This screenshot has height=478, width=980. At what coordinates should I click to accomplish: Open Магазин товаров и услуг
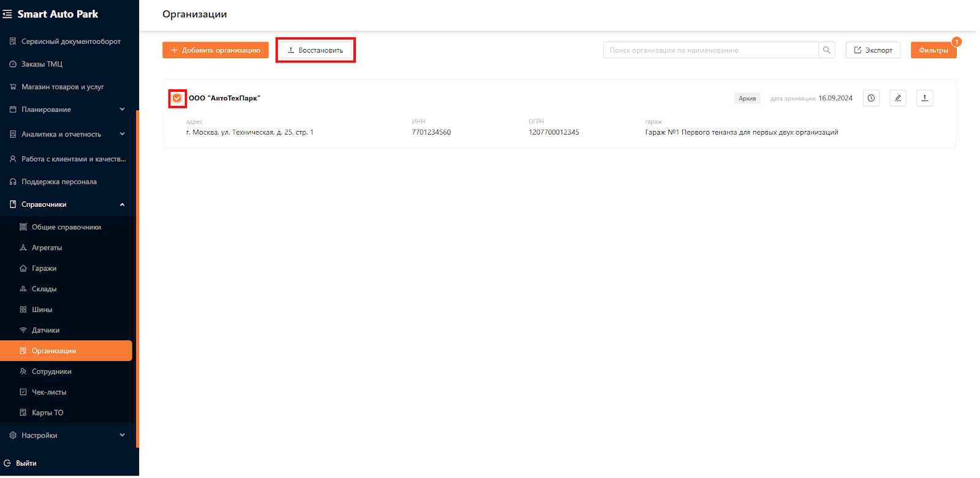click(x=62, y=87)
